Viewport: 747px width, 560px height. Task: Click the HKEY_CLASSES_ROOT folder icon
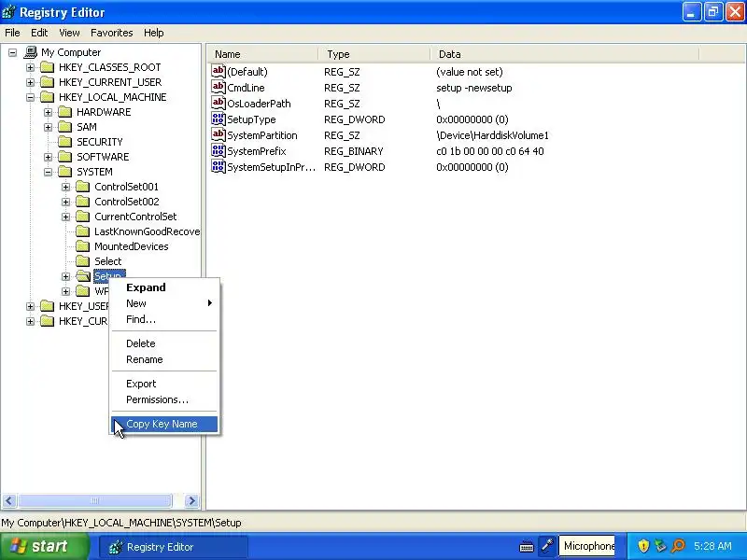pos(47,67)
